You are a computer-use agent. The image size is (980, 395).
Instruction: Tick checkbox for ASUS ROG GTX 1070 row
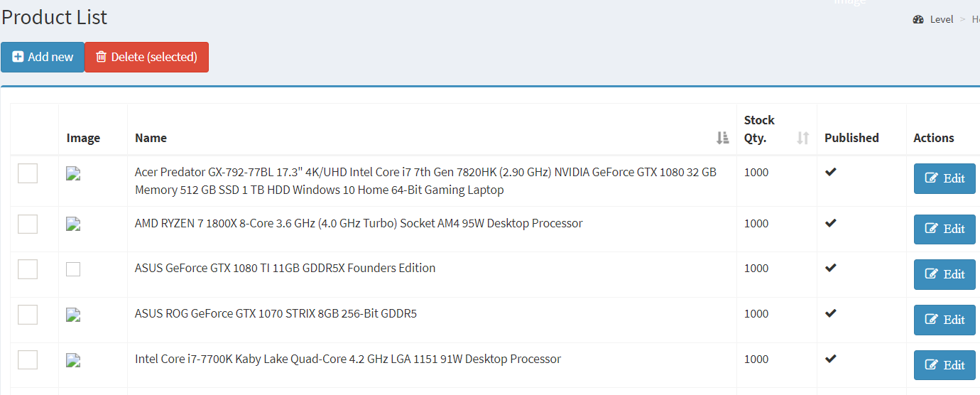28,314
